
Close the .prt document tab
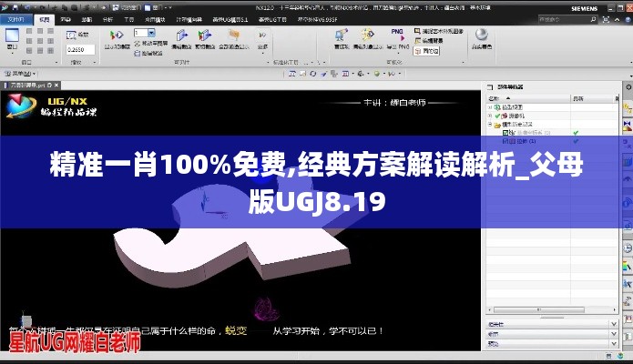(x=56, y=86)
